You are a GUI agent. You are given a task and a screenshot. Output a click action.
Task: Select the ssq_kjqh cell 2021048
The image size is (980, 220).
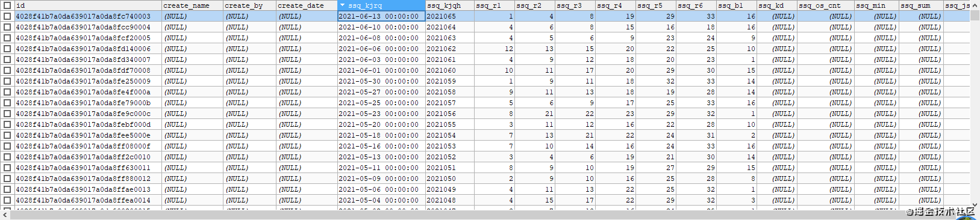tap(450, 200)
